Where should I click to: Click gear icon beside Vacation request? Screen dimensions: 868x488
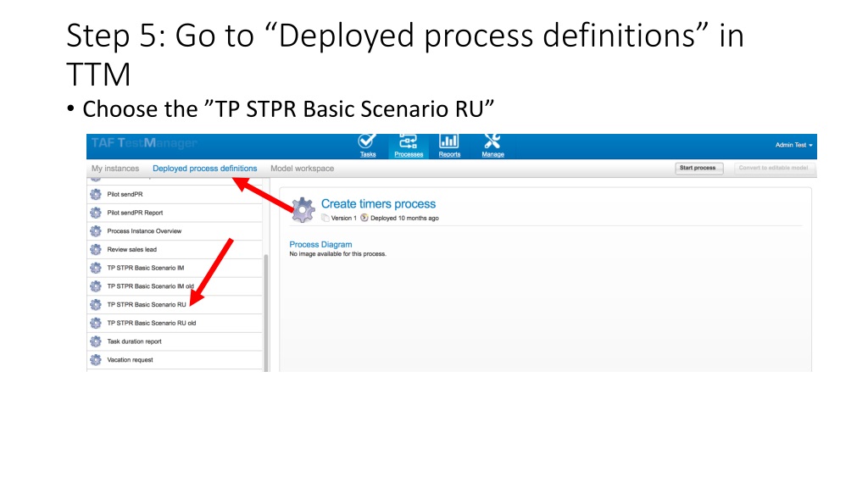tap(96, 359)
